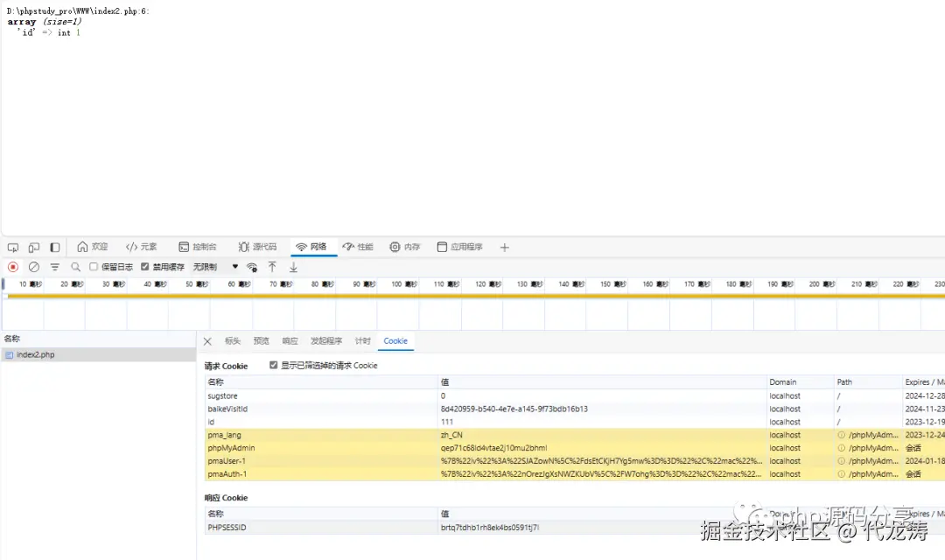945x560 pixels.
Task: Open network conditions wifi-gear icon
Action: (x=252, y=266)
